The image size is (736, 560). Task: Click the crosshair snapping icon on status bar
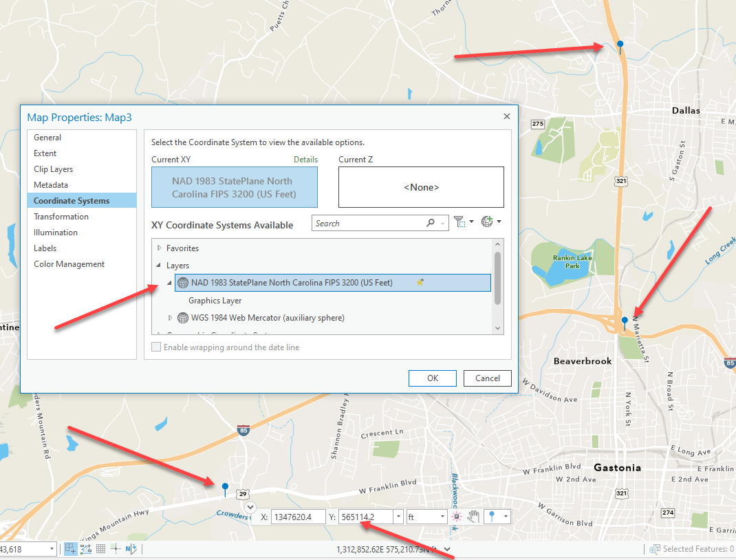pos(116,548)
